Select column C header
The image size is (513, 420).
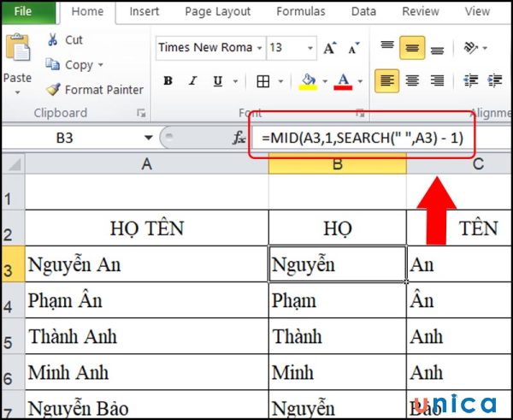click(459, 163)
